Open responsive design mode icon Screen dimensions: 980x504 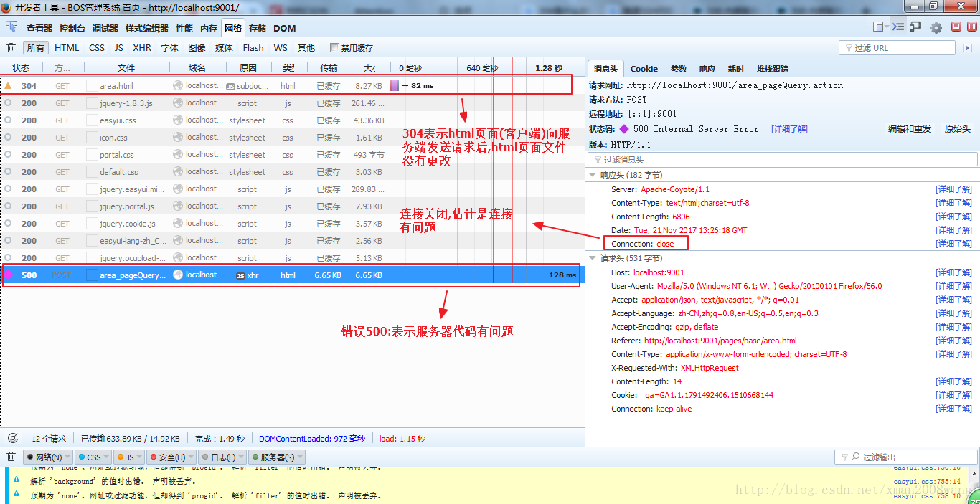click(x=915, y=27)
